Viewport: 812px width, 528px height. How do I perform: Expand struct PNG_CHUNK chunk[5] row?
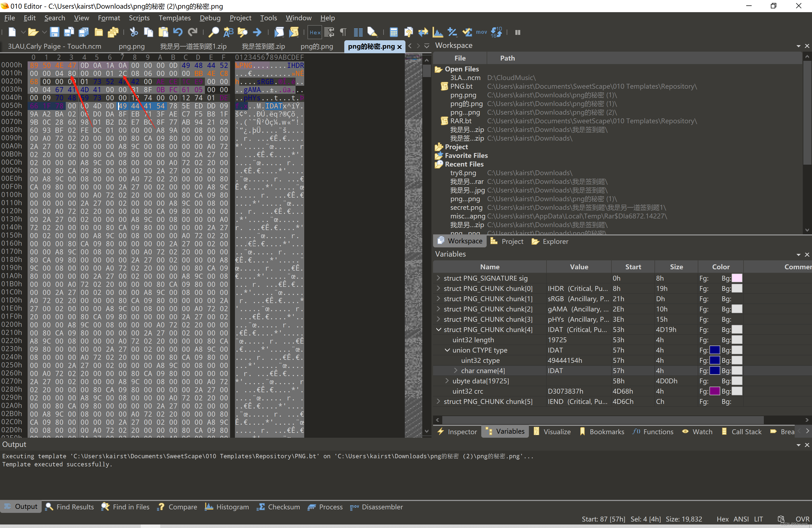(438, 401)
